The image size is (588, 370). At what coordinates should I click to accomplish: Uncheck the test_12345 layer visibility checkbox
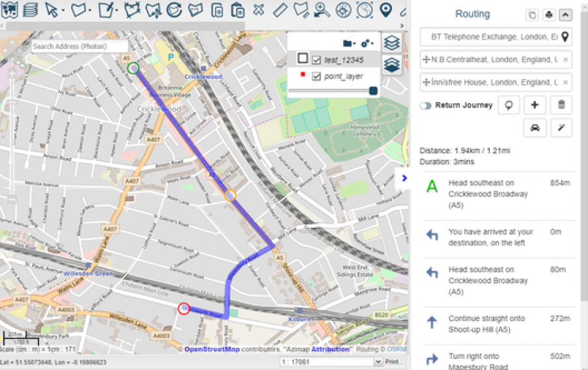(316, 60)
